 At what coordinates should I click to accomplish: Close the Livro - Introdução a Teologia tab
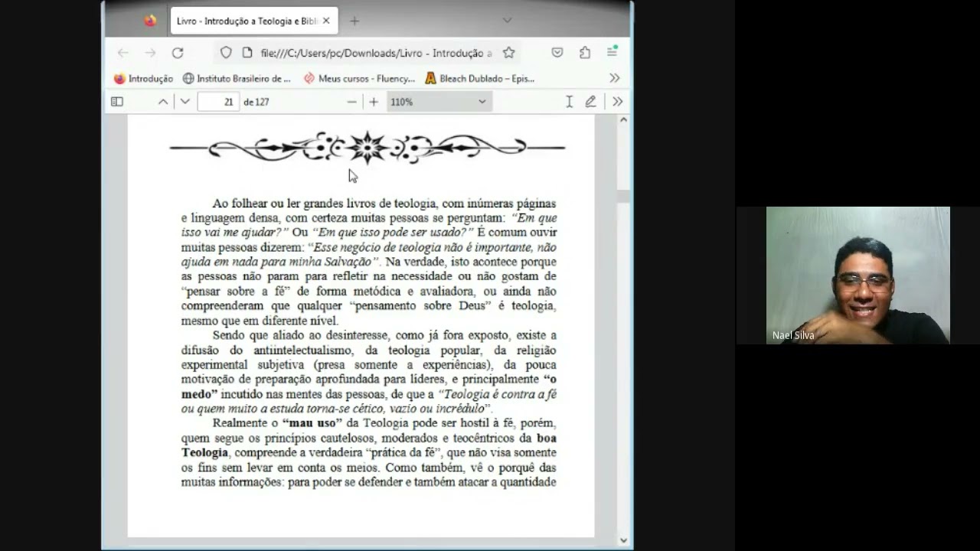(x=326, y=21)
